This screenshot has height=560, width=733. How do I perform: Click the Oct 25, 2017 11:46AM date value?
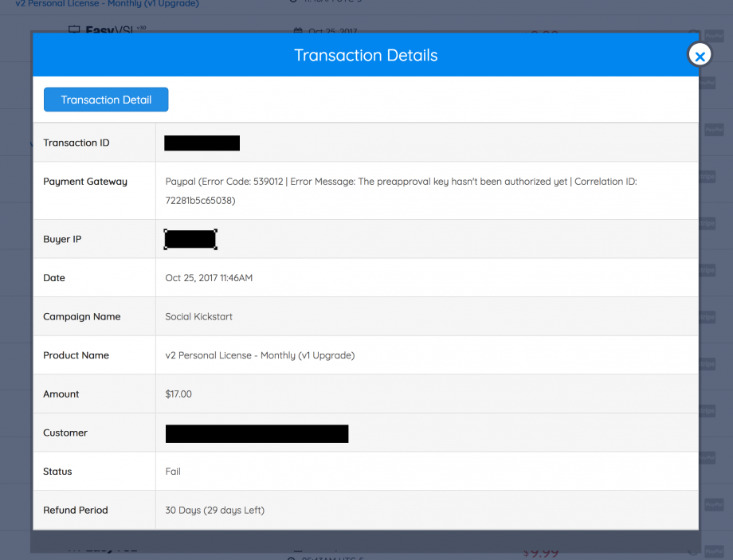[x=209, y=278]
